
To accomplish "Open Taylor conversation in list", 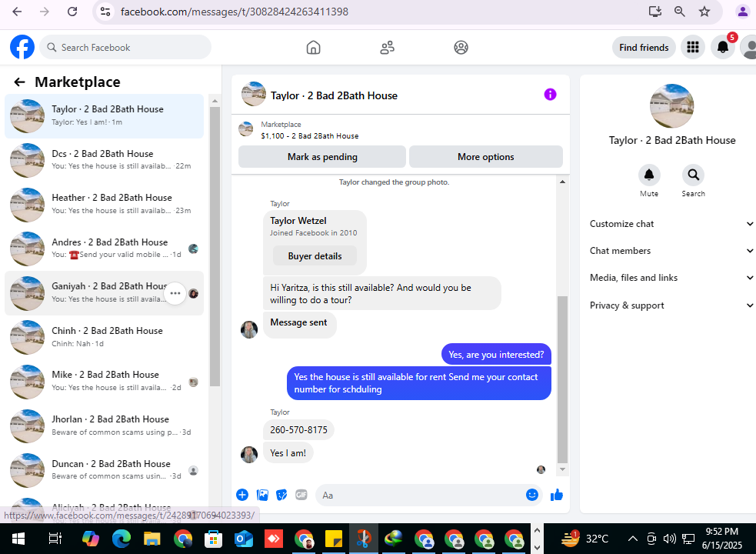I will click(104, 116).
